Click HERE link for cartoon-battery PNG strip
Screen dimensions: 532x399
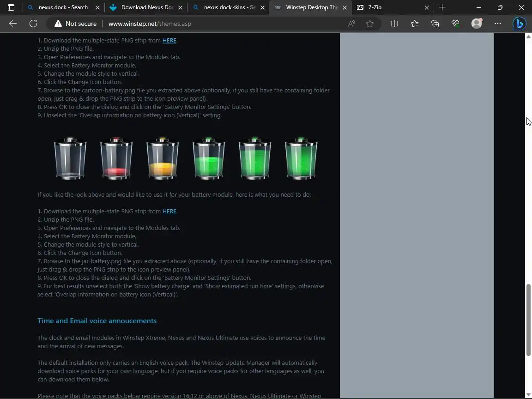click(x=169, y=40)
